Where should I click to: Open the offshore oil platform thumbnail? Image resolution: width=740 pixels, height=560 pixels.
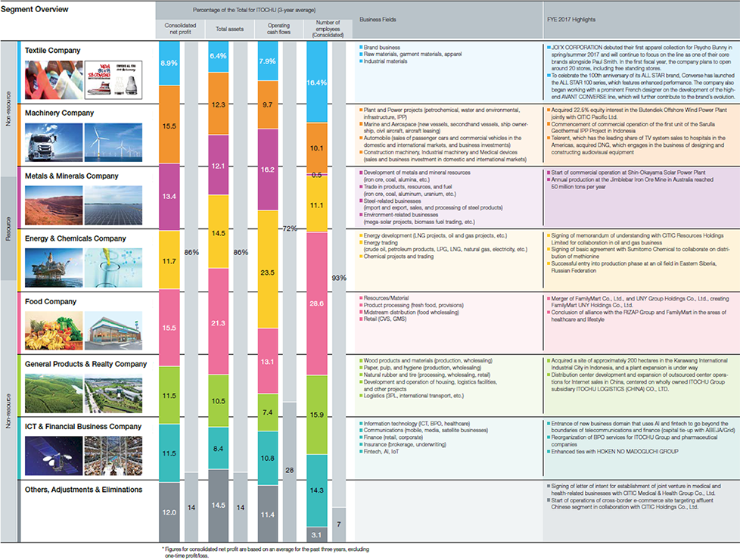[x=54, y=268]
